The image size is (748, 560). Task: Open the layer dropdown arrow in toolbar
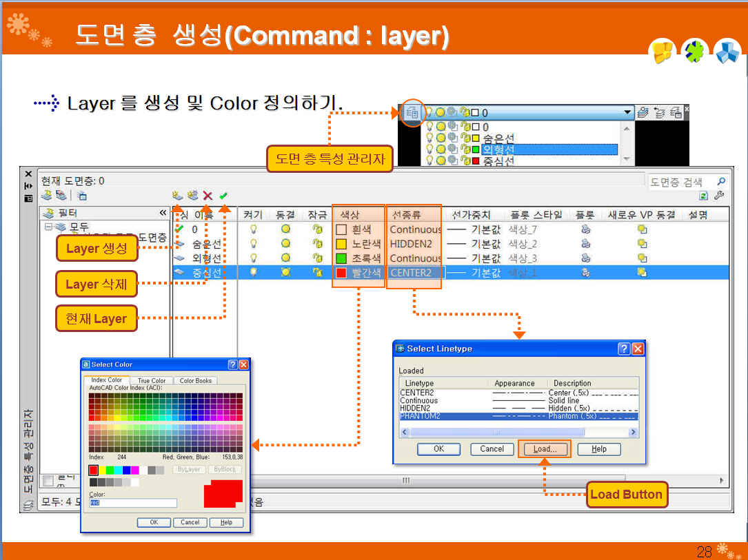pyautogui.click(x=627, y=112)
